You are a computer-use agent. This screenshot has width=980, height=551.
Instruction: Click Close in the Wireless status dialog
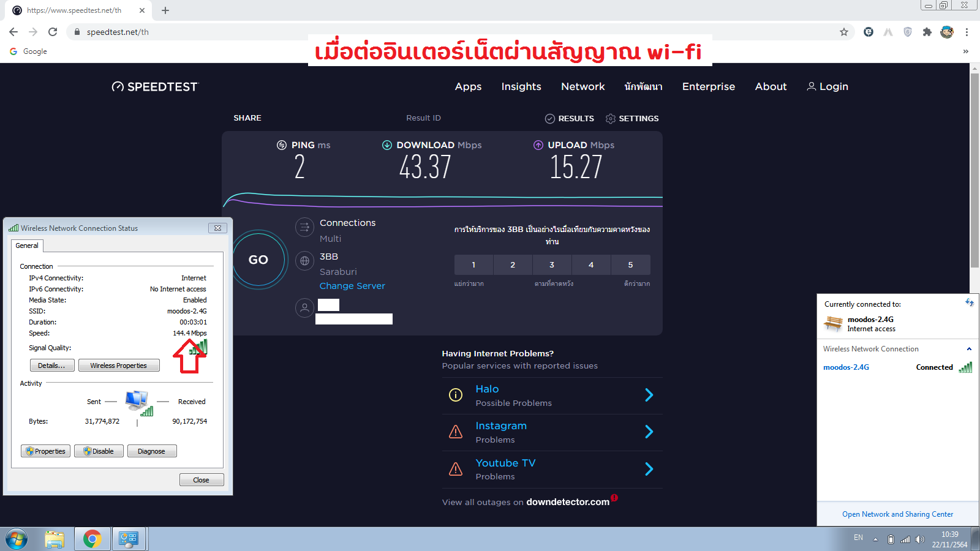tap(202, 480)
